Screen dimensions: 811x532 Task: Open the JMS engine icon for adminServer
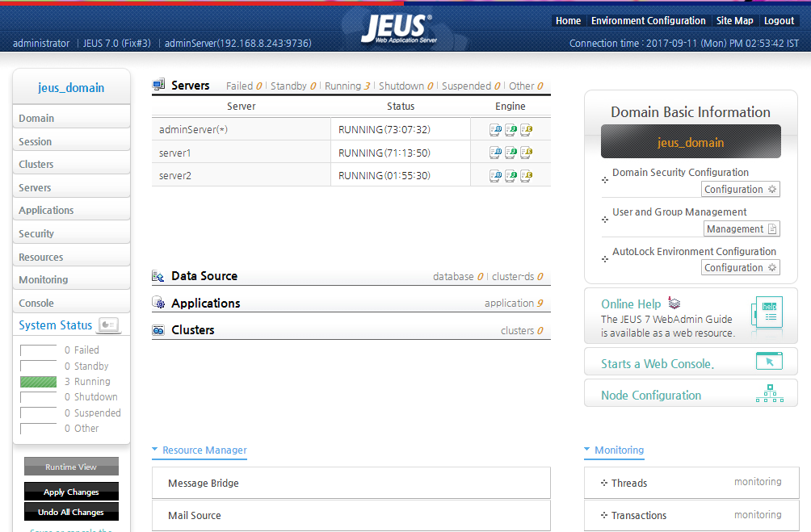click(x=511, y=130)
